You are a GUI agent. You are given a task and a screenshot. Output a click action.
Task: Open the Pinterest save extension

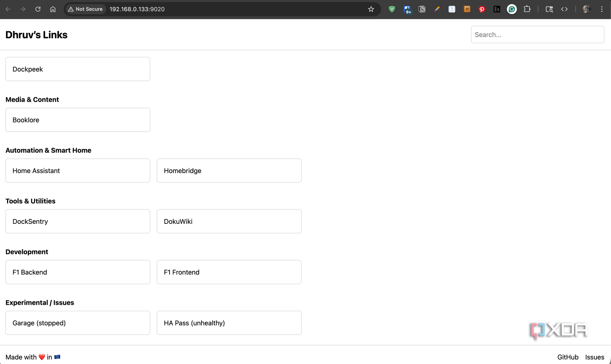(x=482, y=9)
